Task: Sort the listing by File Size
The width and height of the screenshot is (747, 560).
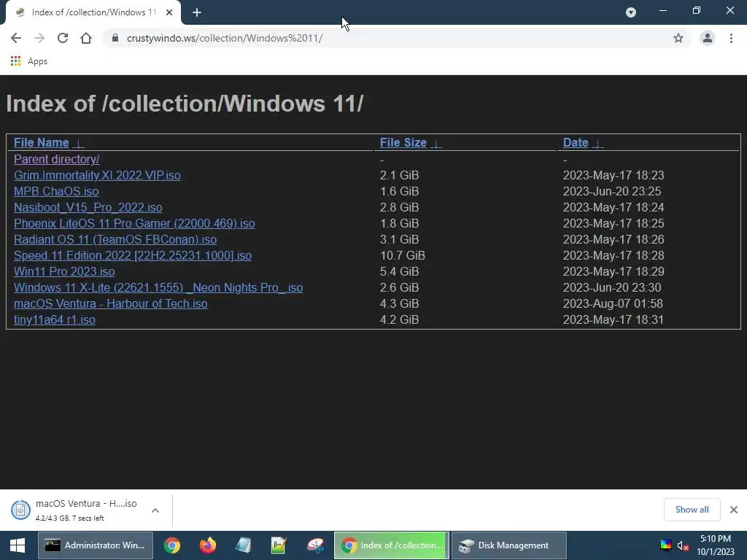Action: pos(403,142)
